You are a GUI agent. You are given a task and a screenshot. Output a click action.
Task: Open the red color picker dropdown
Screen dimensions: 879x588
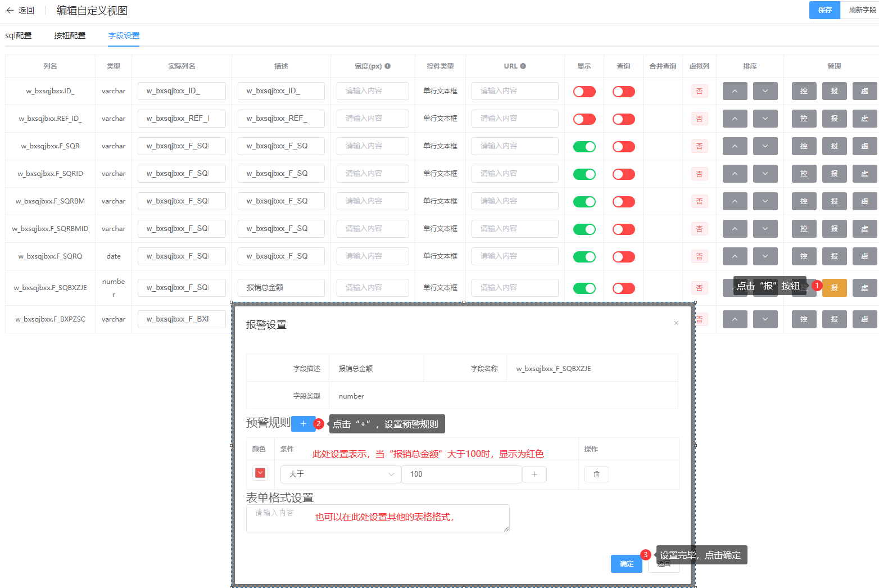(260, 473)
